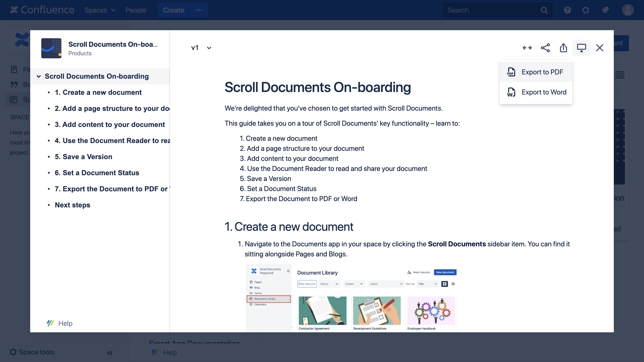Screen dimensions: 644x362
Task: Click the share document icon
Action: pyautogui.click(x=545, y=48)
